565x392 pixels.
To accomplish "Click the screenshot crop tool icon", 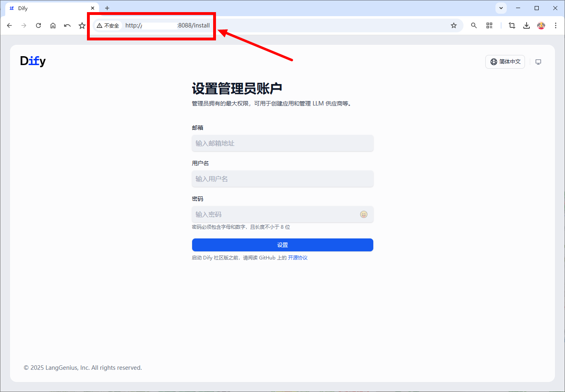I will point(512,25).
